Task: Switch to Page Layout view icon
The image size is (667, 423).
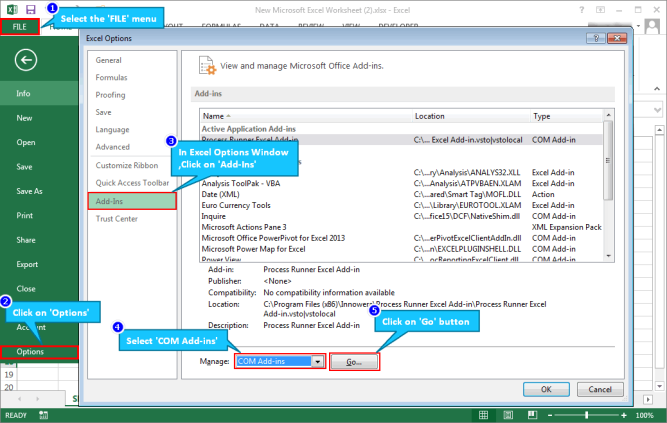Action: (508, 415)
